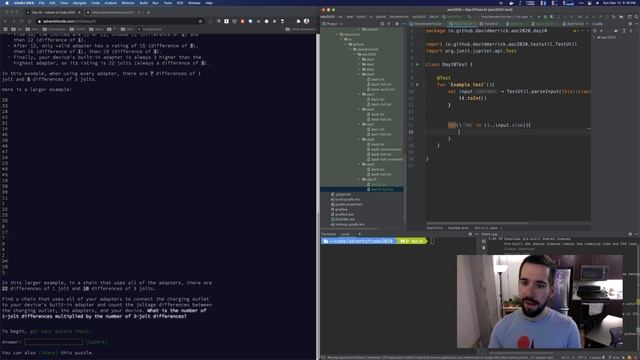Click the browser back arrow

[x=5, y=21]
